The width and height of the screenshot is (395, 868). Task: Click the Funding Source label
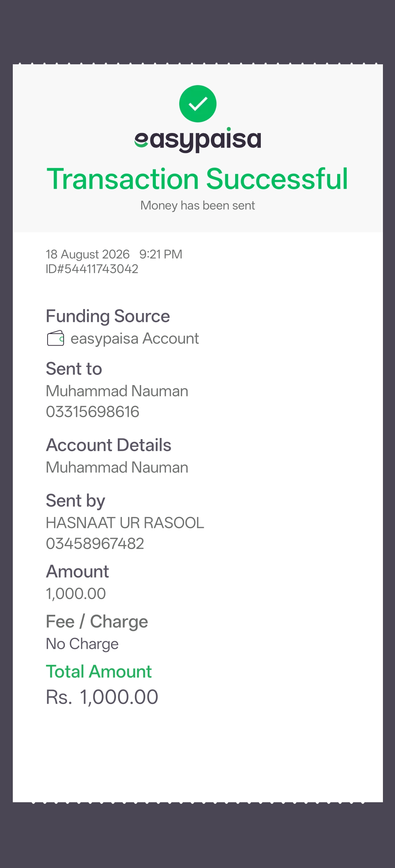pyautogui.click(x=108, y=316)
